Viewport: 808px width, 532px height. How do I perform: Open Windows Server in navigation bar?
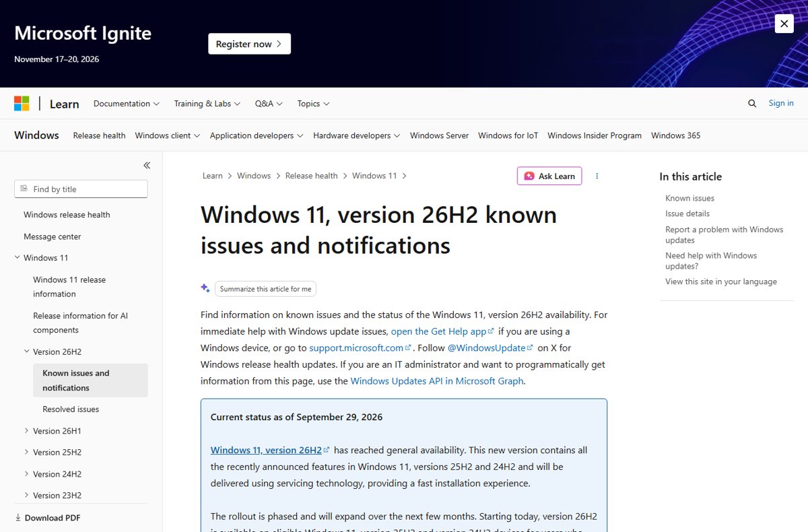click(439, 135)
